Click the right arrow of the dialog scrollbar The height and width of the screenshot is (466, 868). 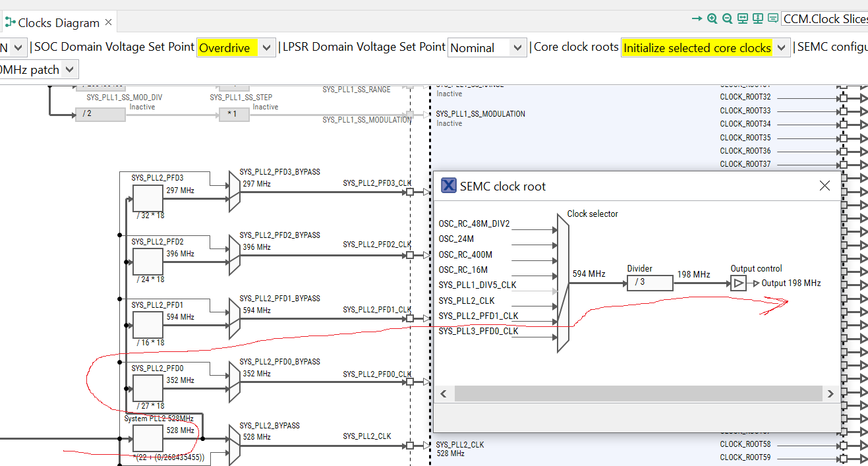830,393
